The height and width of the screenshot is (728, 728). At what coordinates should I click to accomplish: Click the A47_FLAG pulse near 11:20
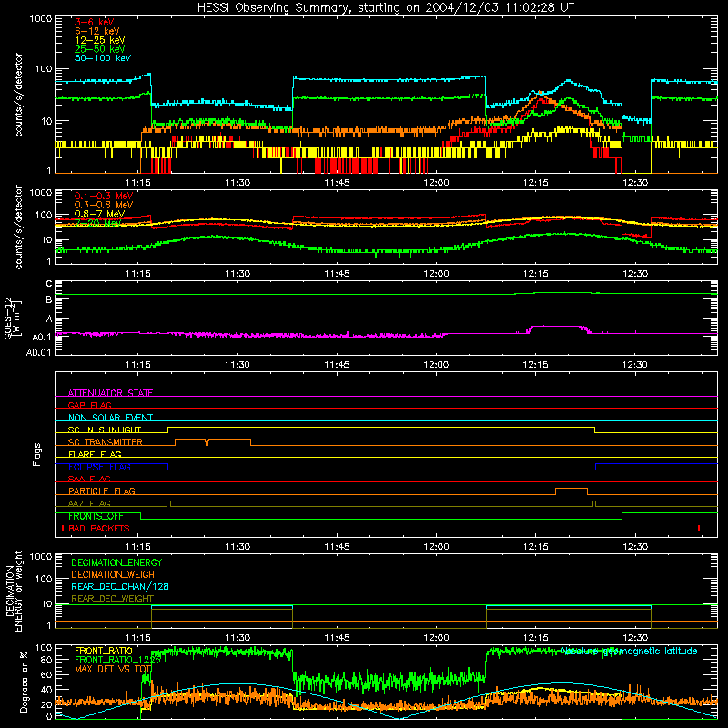(168, 504)
